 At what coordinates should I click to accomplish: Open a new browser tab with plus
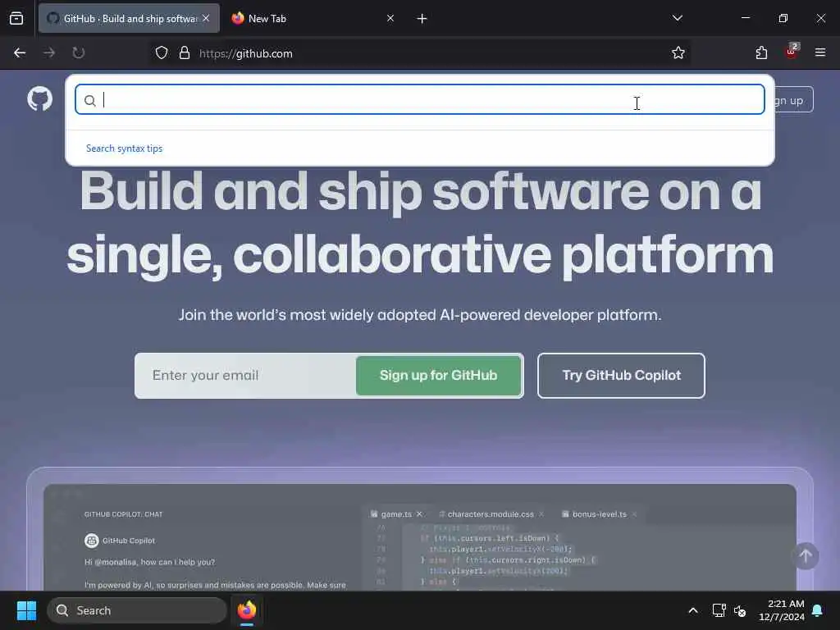tap(422, 19)
